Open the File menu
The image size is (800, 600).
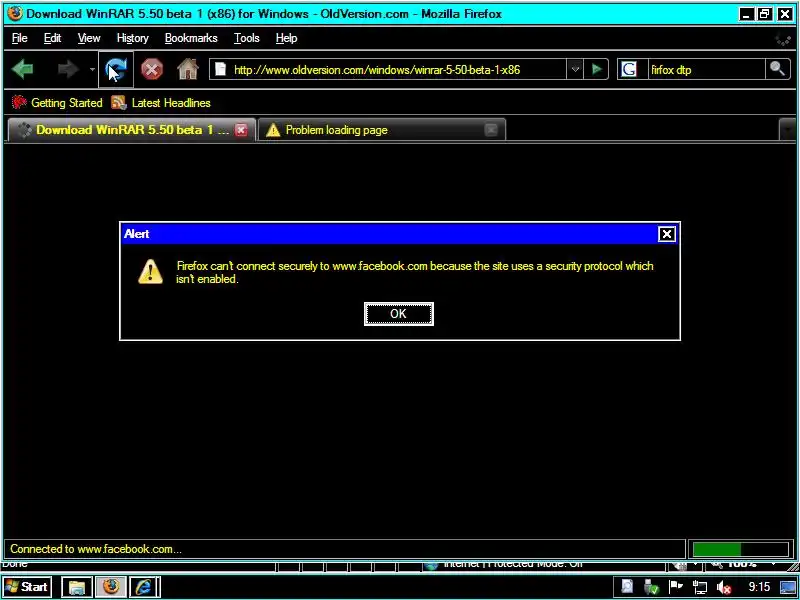coord(19,38)
